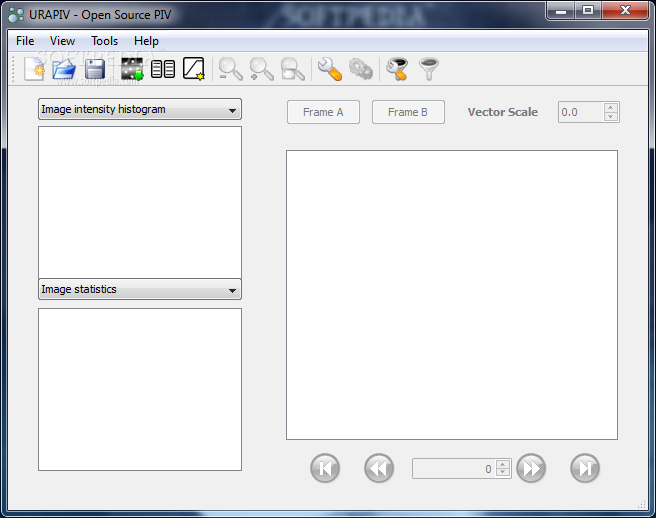Increment frame number with the up arrow
Screen dimensions: 656x518
pos(503,464)
